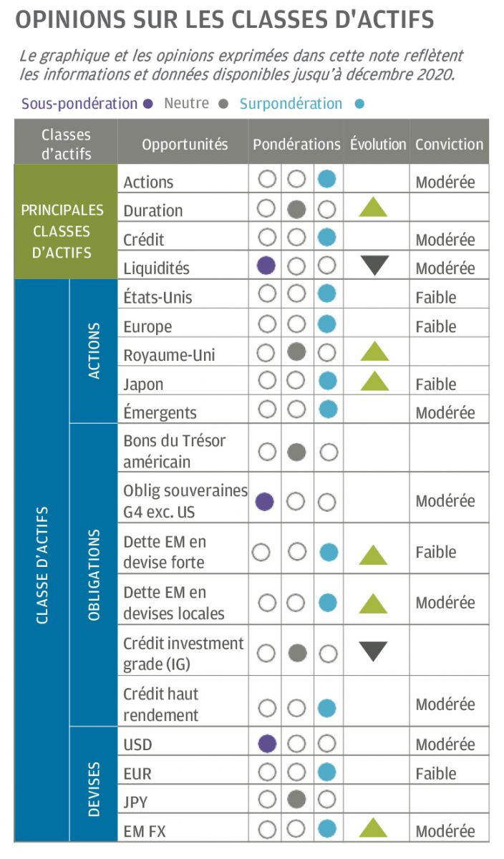Click the Conviction column header
Image resolution: width=504 pixels, height=859 pixels.
[449, 144]
